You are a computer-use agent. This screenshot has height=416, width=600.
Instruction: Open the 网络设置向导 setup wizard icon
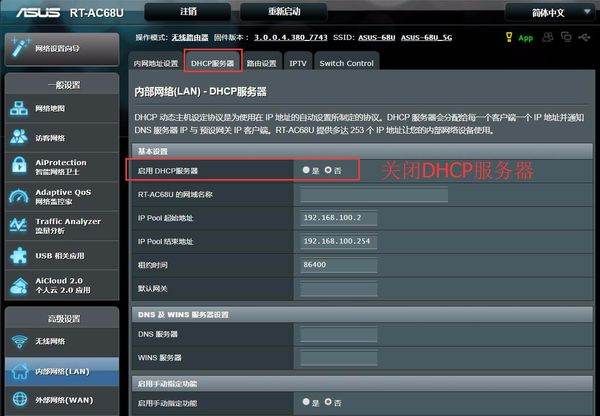point(22,47)
